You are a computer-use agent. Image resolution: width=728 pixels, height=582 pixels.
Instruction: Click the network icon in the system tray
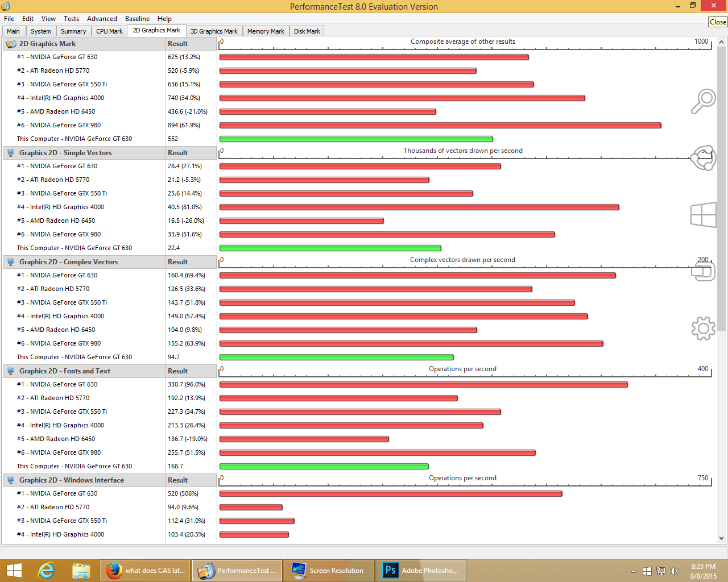tap(661, 571)
